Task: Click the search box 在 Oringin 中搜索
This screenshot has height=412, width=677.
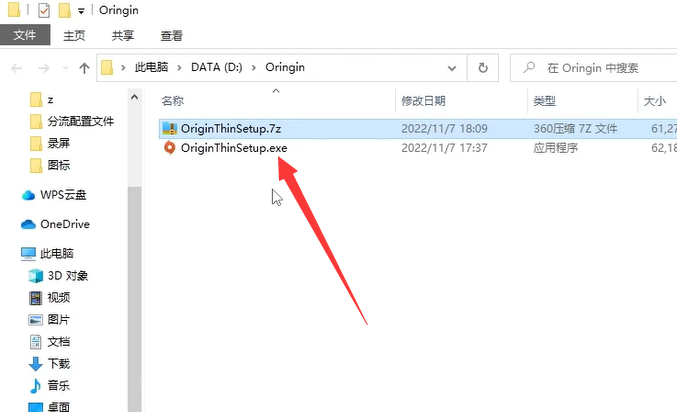Action: point(594,68)
